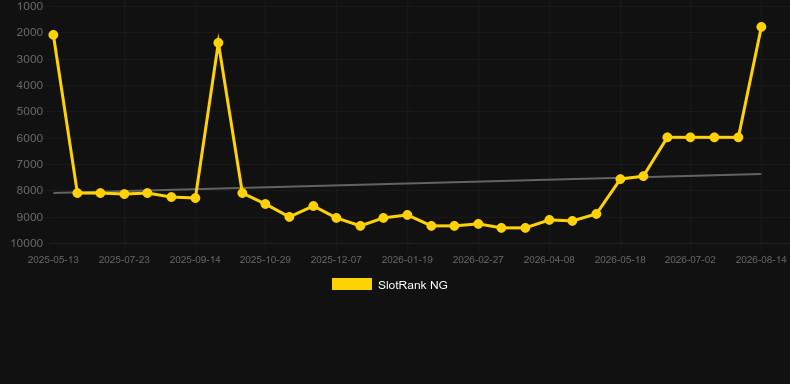Click the 2026-02-27 x-axis date label

click(x=478, y=260)
